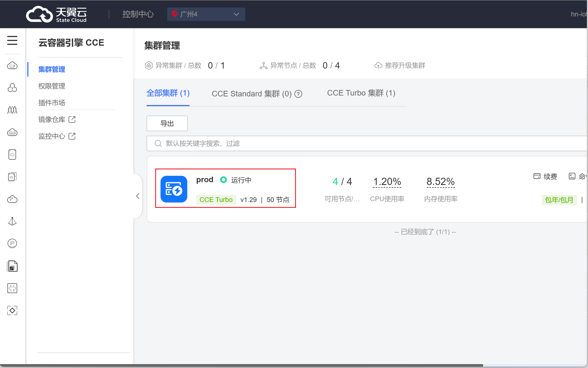Click the 异常集群 / 总数 label

(x=178, y=65)
